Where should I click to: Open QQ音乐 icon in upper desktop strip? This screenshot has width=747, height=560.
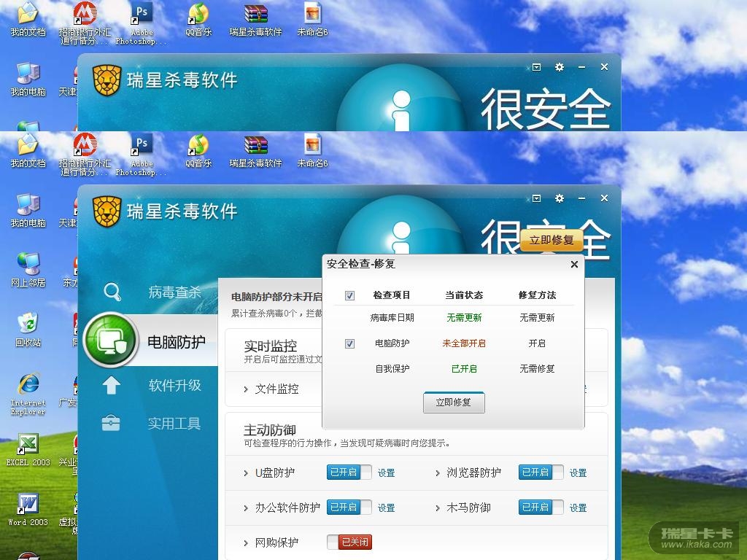click(198, 20)
